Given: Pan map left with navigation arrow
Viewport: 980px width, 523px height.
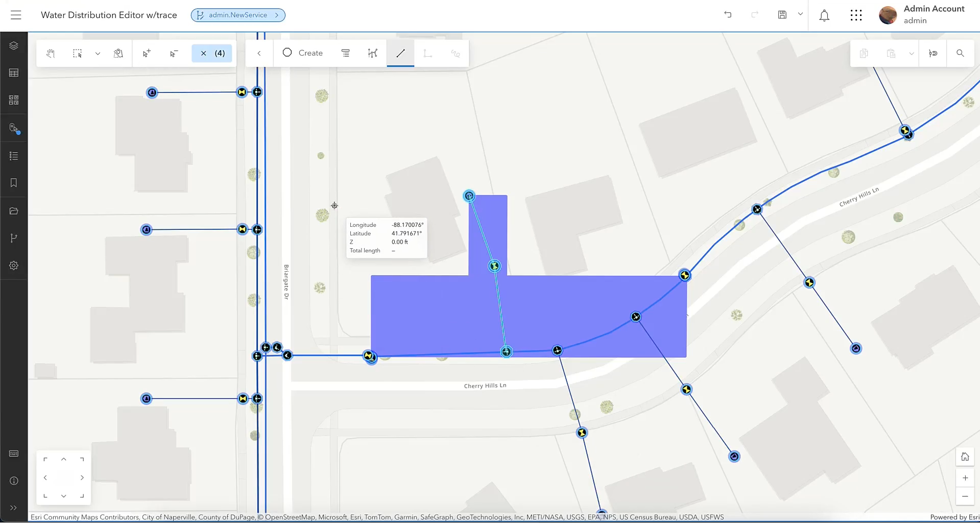Looking at the screenshot, I should [x=45, y=478].
